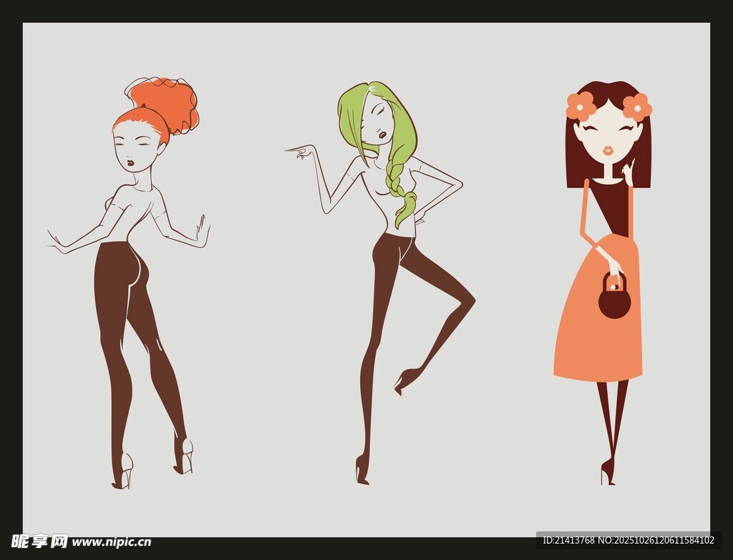Select the right flower in the hair
The height and width of the screenshot is (560, 733).
636,107
